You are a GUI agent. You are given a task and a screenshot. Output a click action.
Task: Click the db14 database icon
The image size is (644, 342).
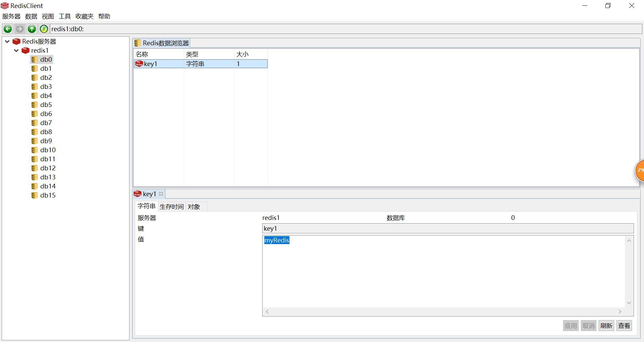tap(35, 186)
